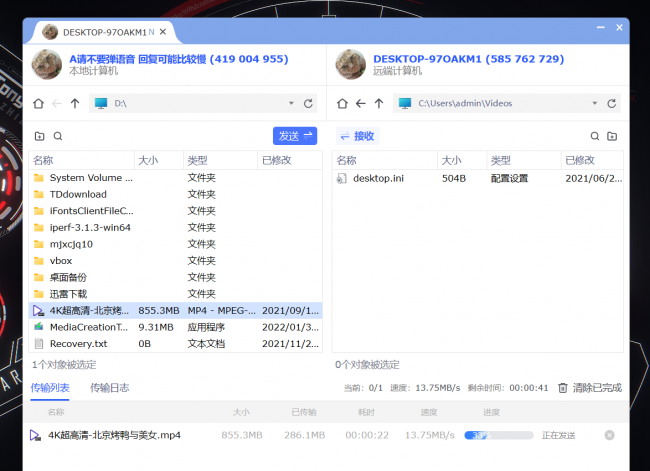Select the 迅雷下载 folder

[175, 294]
